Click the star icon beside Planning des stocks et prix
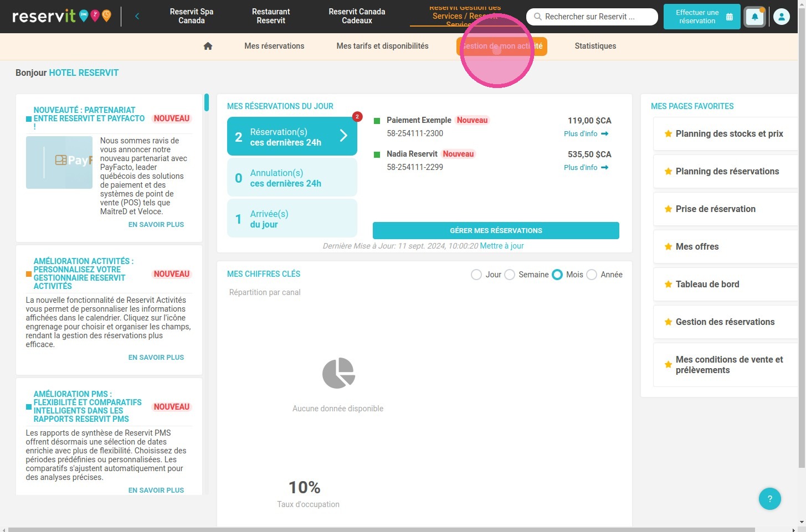 coord(668,133)
